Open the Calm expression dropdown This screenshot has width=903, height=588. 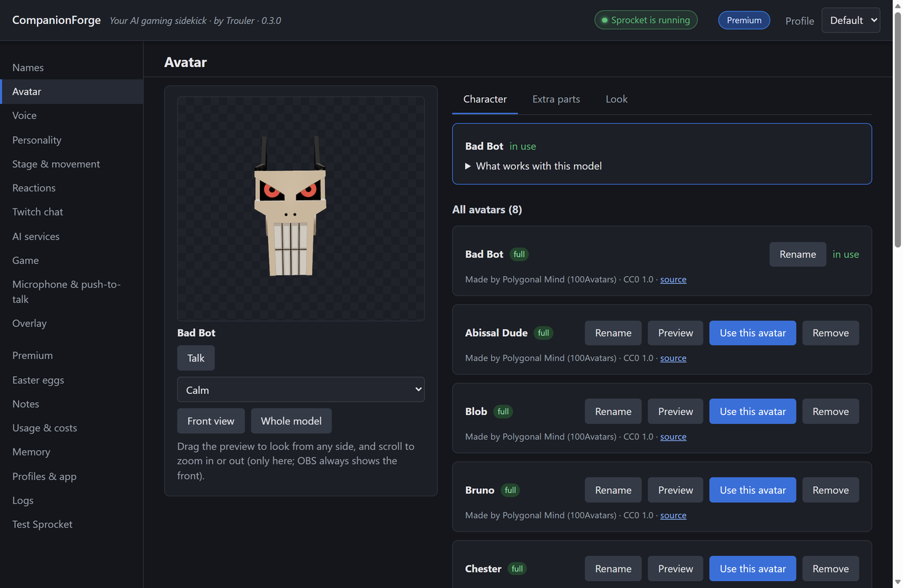pos(301,390)
